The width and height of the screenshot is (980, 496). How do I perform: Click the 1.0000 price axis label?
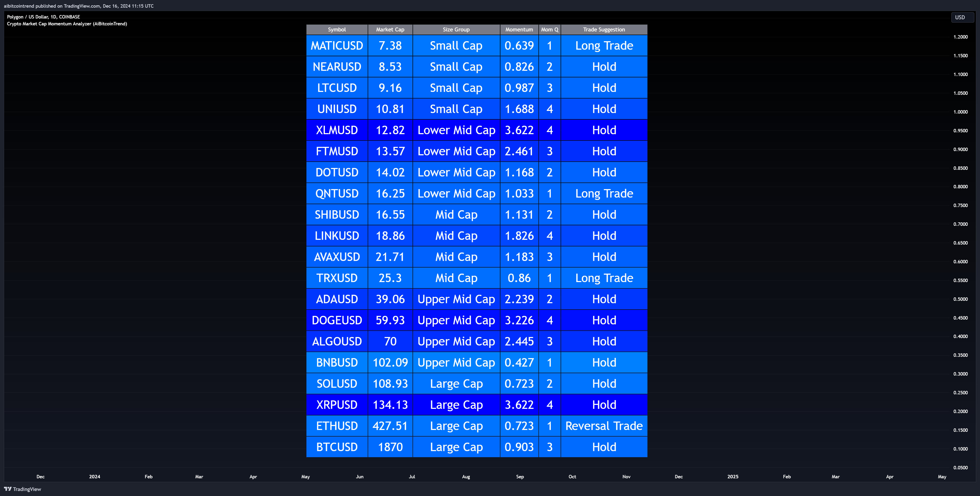click(960, 112)
